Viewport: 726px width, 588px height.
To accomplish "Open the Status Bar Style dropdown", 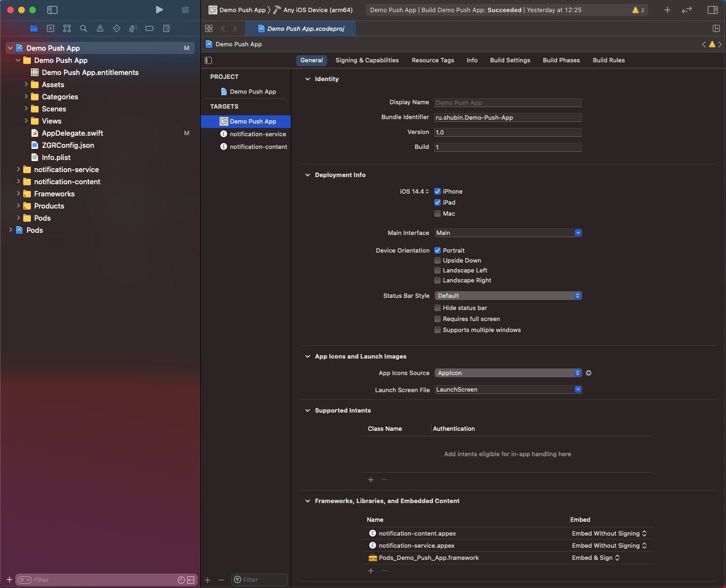I will [x=508, y=296].
